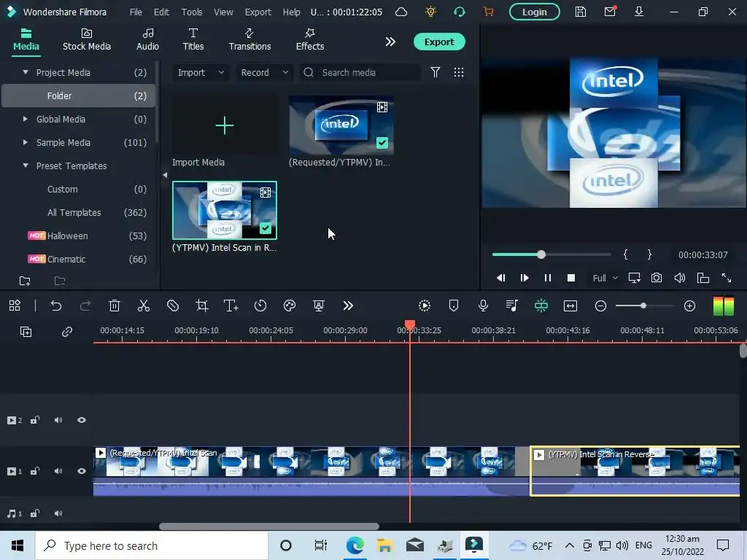Switch media view with grid icon

click(x=459, y=72)
